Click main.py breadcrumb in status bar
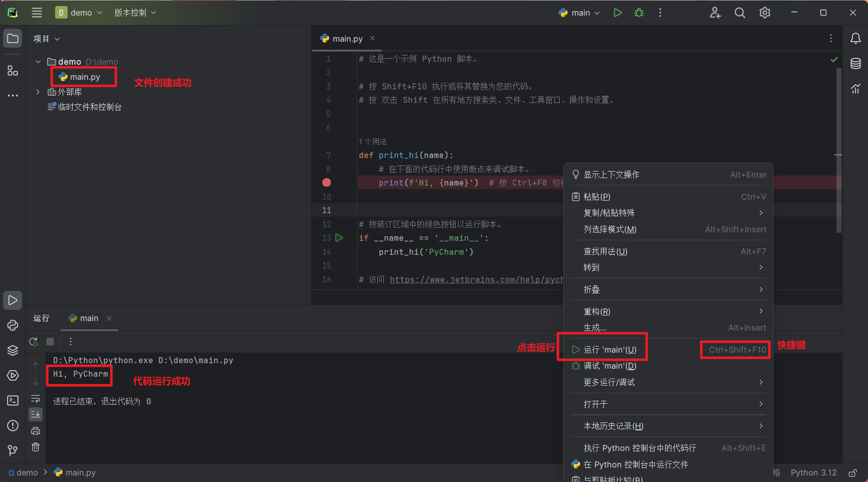The height and width of the screenshot is (482, 868). tap(75, 472)
